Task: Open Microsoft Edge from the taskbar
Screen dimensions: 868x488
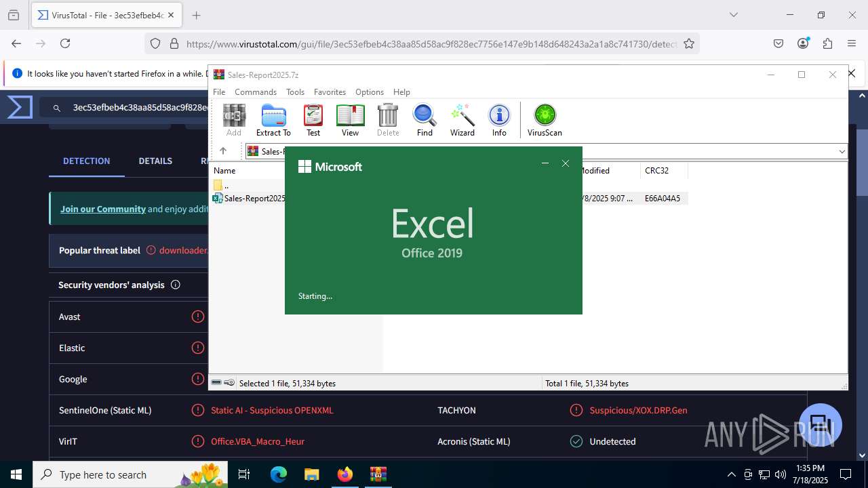Action: pos(279,474)
